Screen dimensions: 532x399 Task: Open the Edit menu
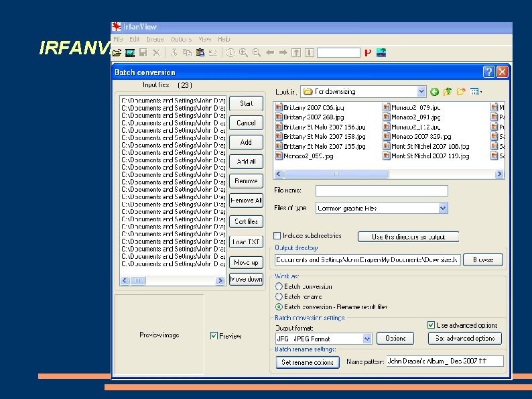(135, 39)
